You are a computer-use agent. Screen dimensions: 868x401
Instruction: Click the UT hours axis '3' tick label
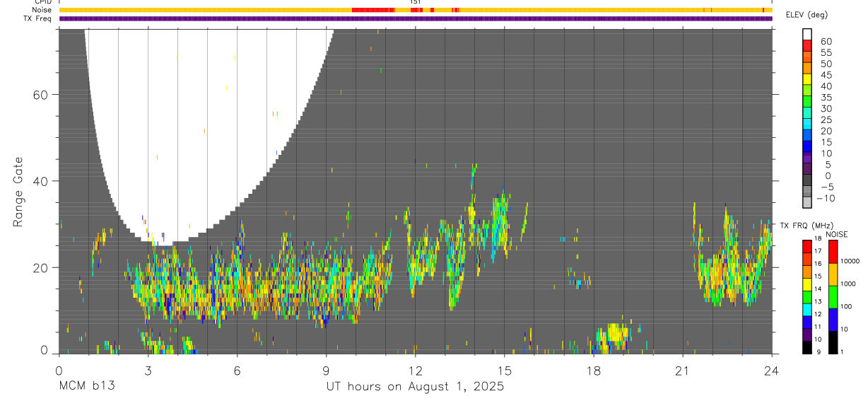(148, 371)
